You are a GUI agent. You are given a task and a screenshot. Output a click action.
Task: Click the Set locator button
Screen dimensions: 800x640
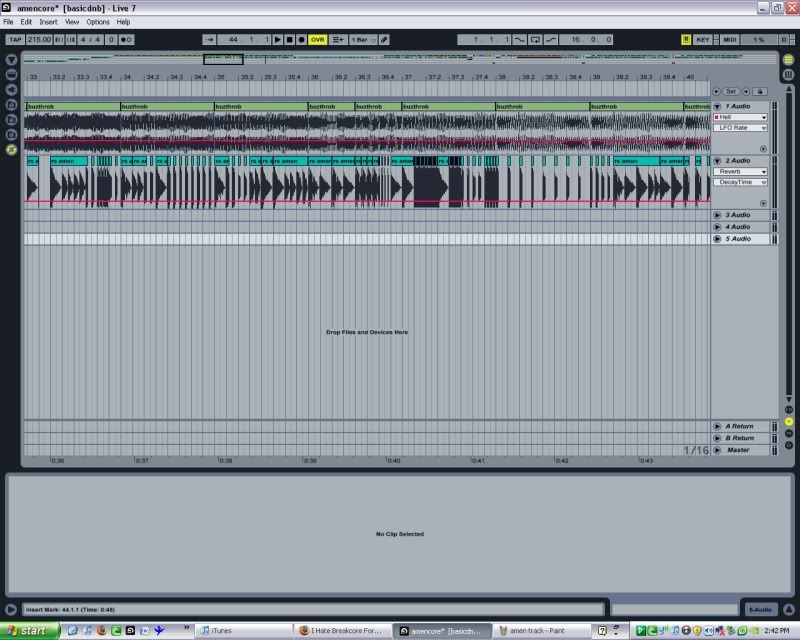731,91
